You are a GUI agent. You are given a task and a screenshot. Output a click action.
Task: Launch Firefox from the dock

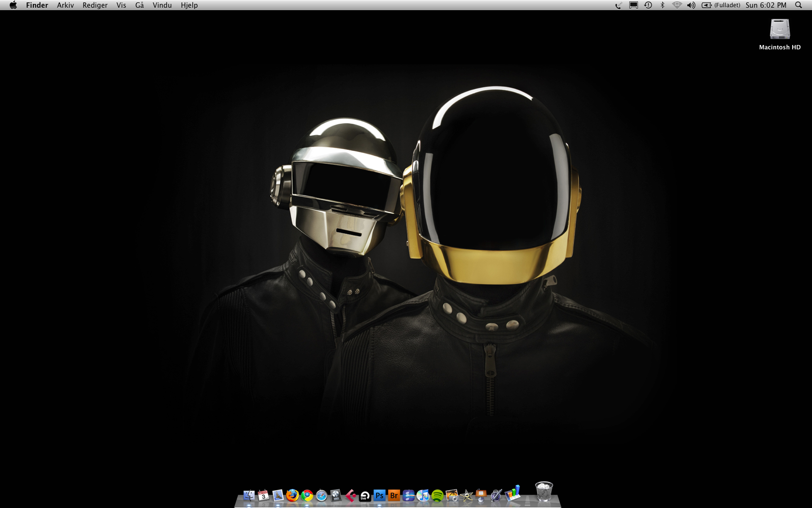point(292,495)
